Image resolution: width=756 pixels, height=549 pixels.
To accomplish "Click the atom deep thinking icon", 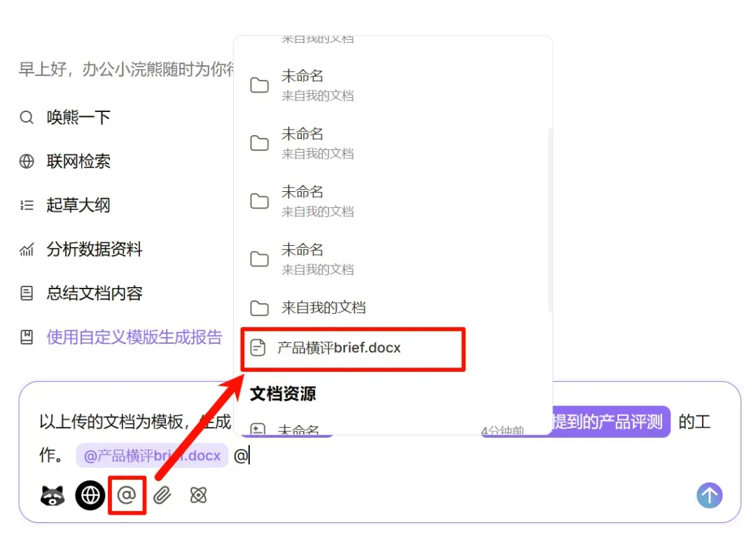I will 198,496.
